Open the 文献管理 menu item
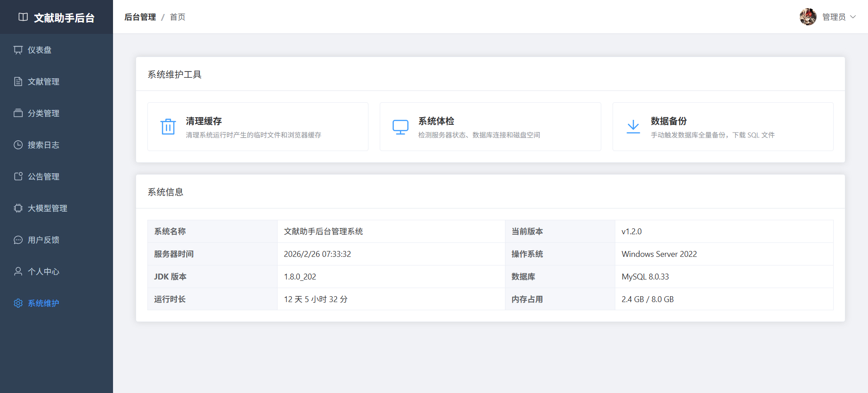 pos(57,81)
